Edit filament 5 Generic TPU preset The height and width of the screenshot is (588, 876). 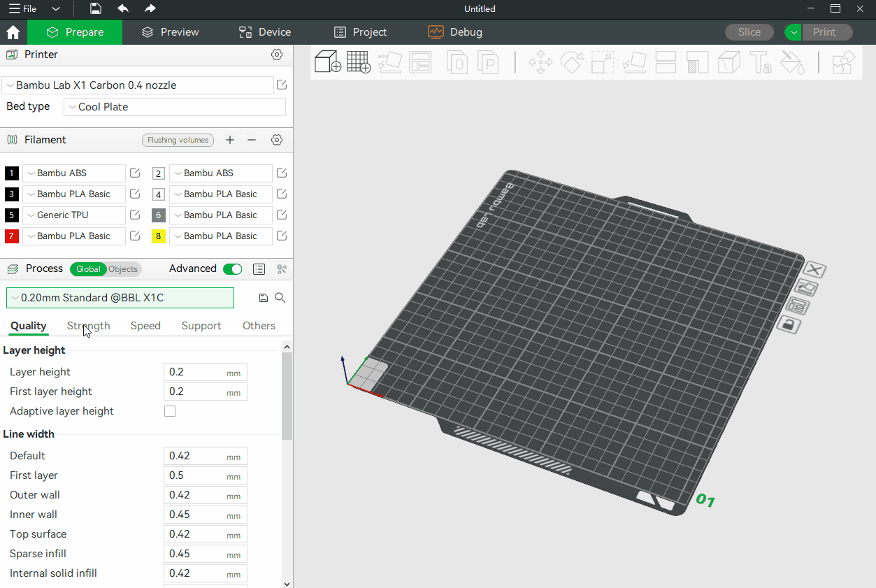(x=135, y=215)
